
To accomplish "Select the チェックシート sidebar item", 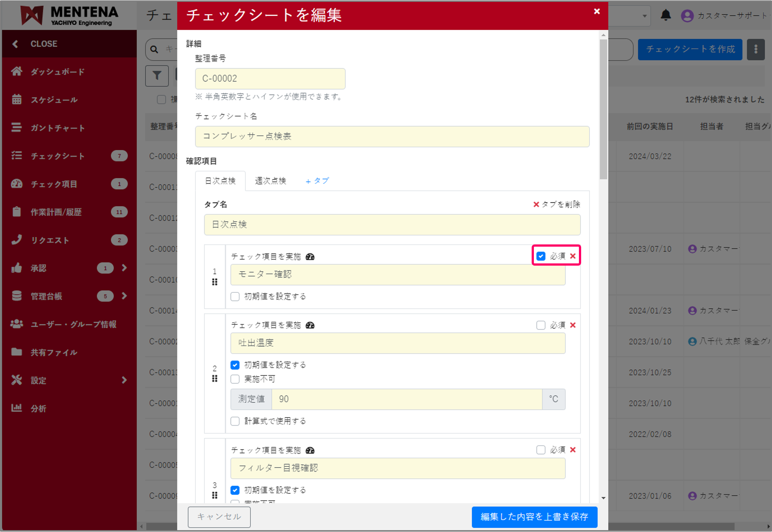I will (x=57, y=156).
